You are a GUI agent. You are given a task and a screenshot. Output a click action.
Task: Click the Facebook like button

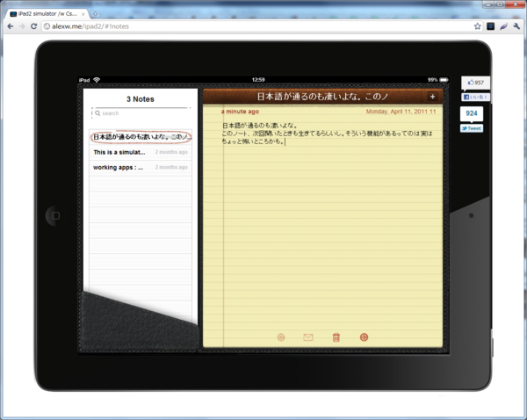point(475,97)
